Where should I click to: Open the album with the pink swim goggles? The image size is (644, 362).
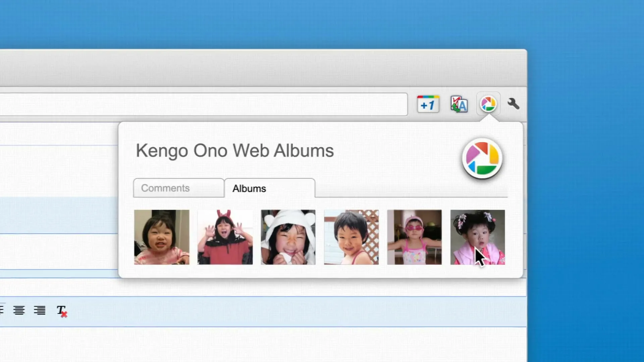414,237
